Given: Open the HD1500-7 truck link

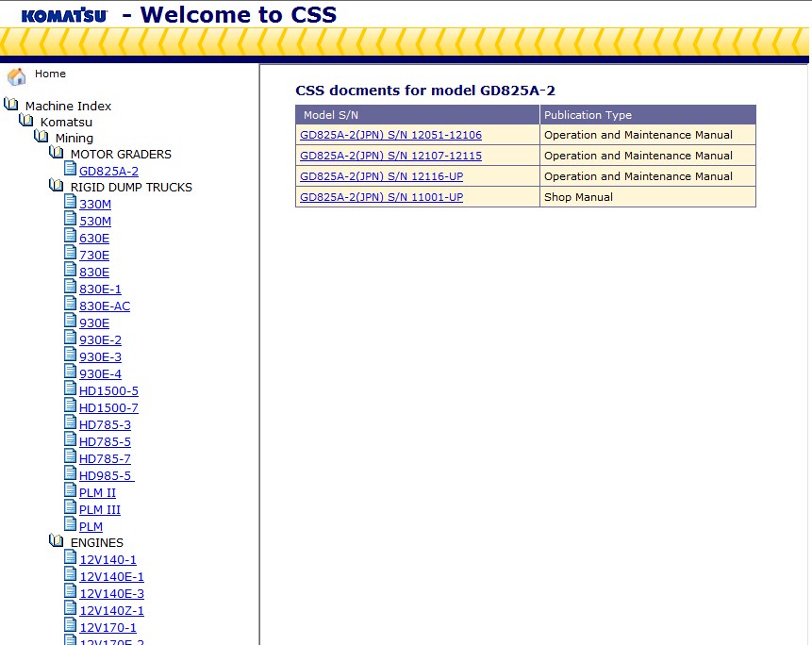Looking at the screenshot, I should click(x=108, y=408).
